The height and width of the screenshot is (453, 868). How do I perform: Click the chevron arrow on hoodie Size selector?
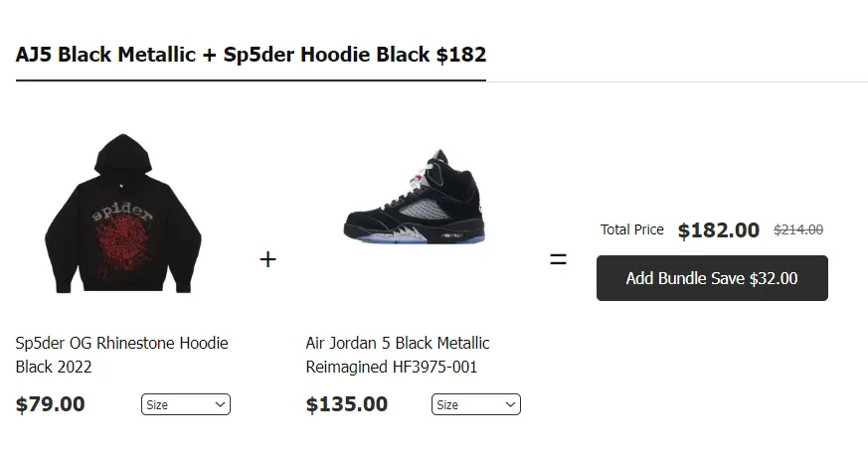coord(220,405)
